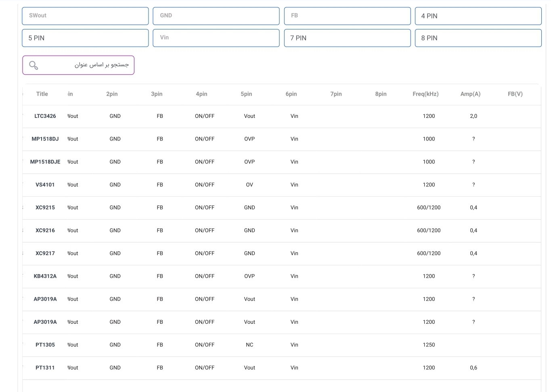Click the 7pin column header
The height and width of the screenshot is (392, 551).
pos(336,94)
